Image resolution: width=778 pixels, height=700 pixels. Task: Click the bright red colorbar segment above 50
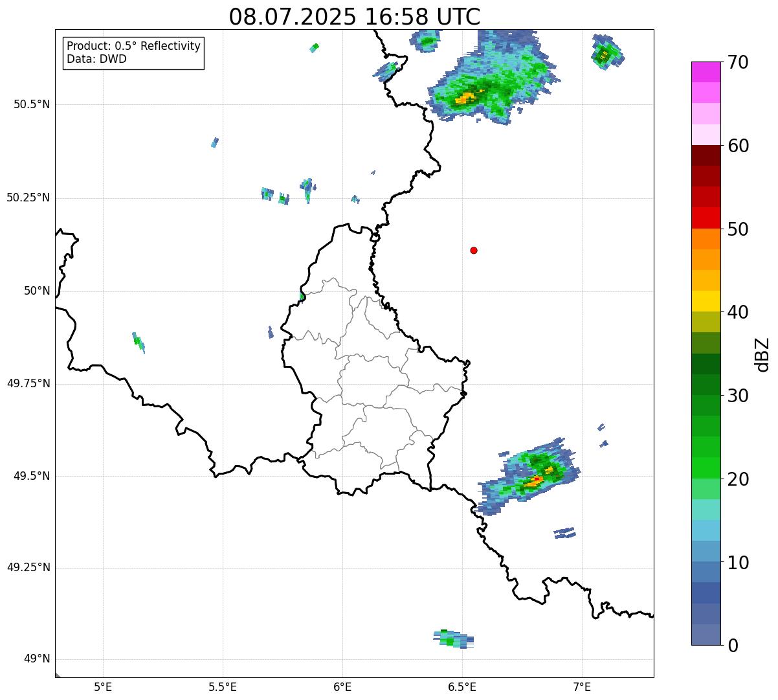click(x=706, y=218)
